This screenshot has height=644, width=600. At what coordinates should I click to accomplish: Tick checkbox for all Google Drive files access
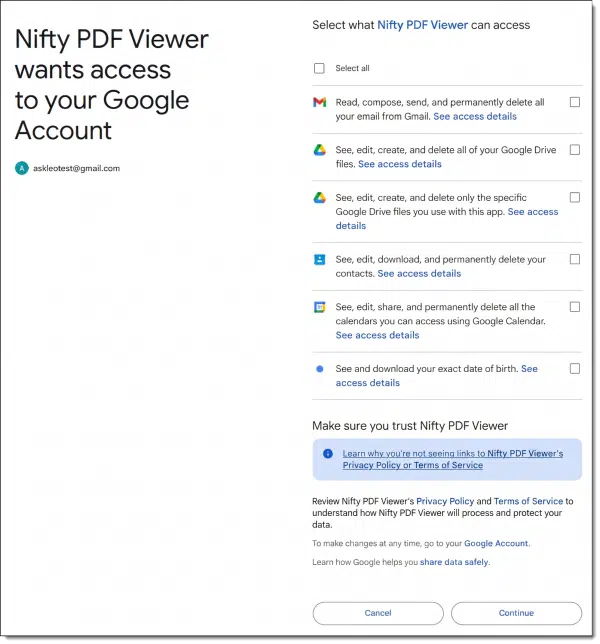tap(575, 150)
